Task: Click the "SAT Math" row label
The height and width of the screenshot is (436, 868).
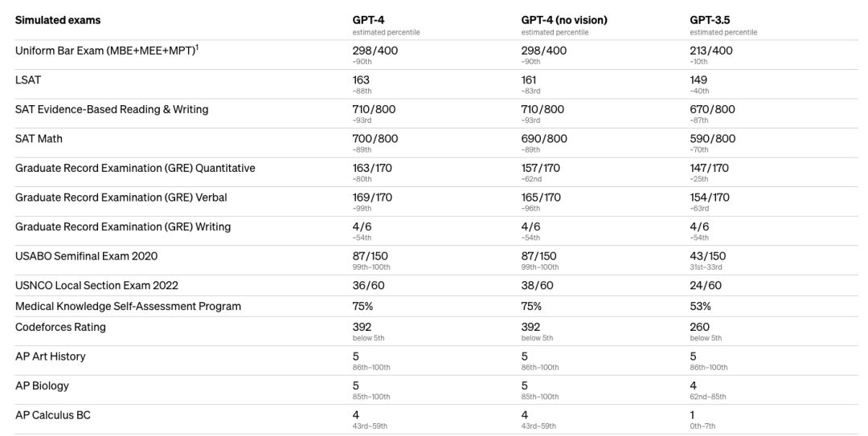Action: pyautogui.click(x=39, y=139)
